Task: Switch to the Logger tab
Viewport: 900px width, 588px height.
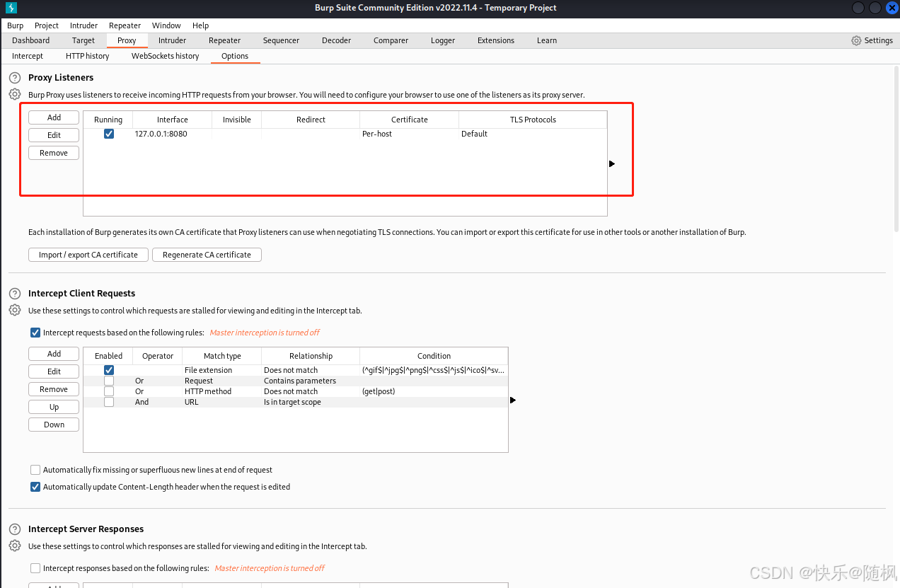Action: coord(443,40)
